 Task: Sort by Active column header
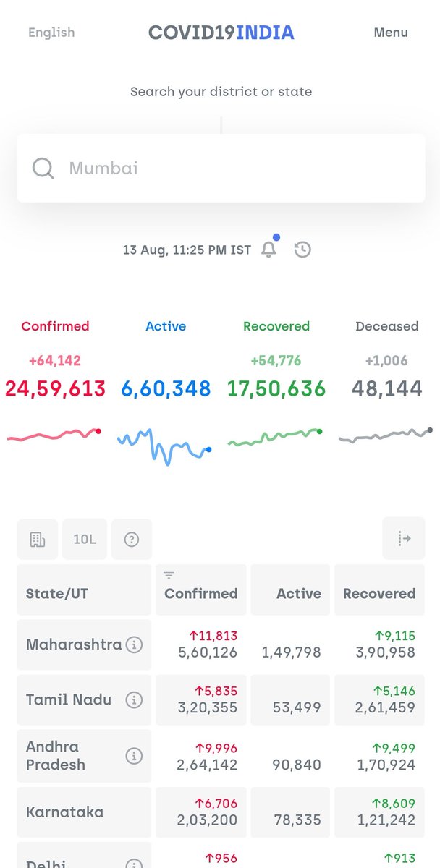click(290, 590)
